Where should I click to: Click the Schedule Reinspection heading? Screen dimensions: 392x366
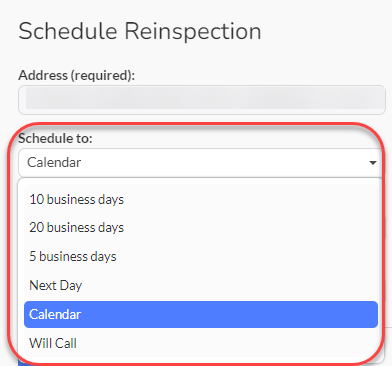(x=140, y=32)
